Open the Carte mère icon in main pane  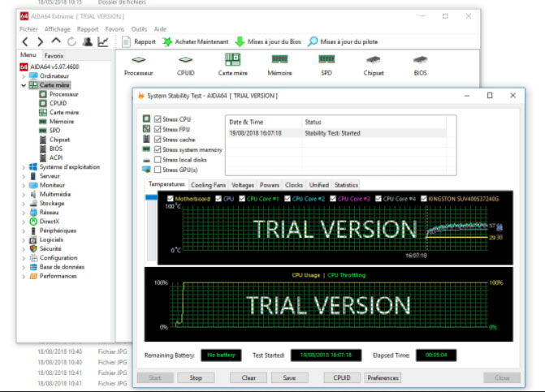point(232,65)
